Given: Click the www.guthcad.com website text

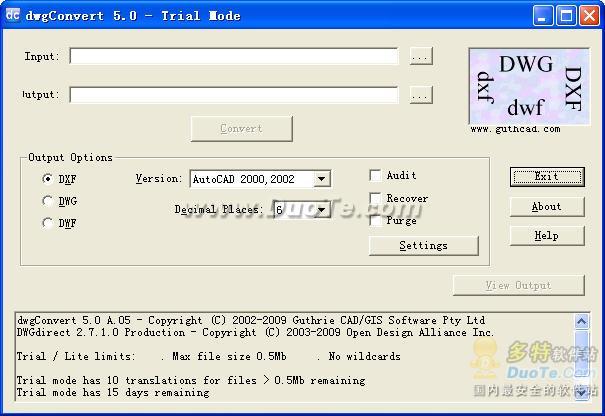Looking at the screenshot, I should [515, 129].
